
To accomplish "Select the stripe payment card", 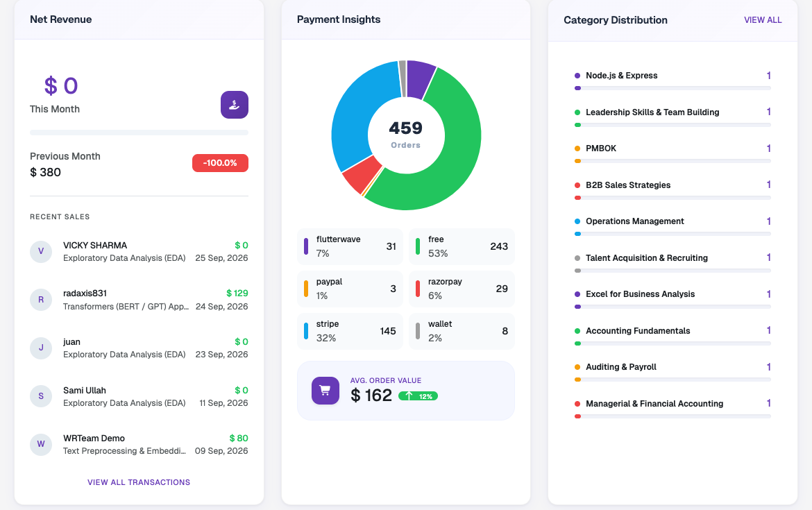I will (x=350, y=332).
